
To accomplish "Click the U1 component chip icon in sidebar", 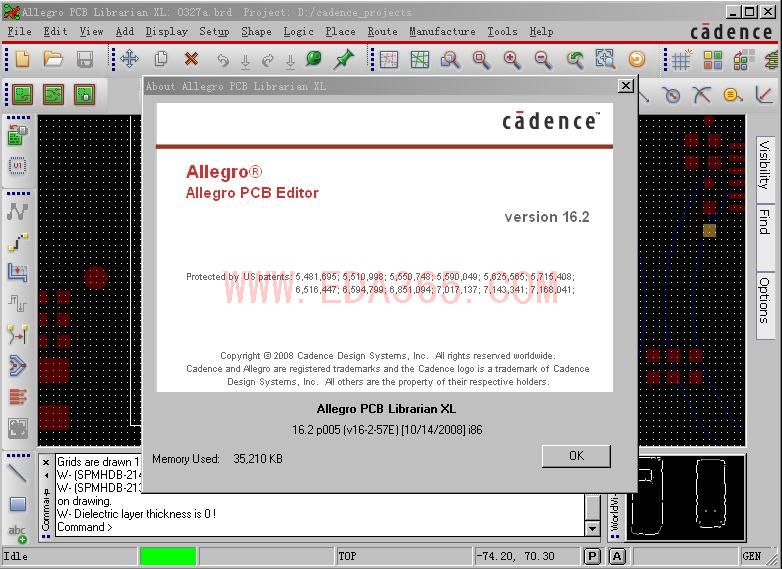I will click(x=17, y=166).
